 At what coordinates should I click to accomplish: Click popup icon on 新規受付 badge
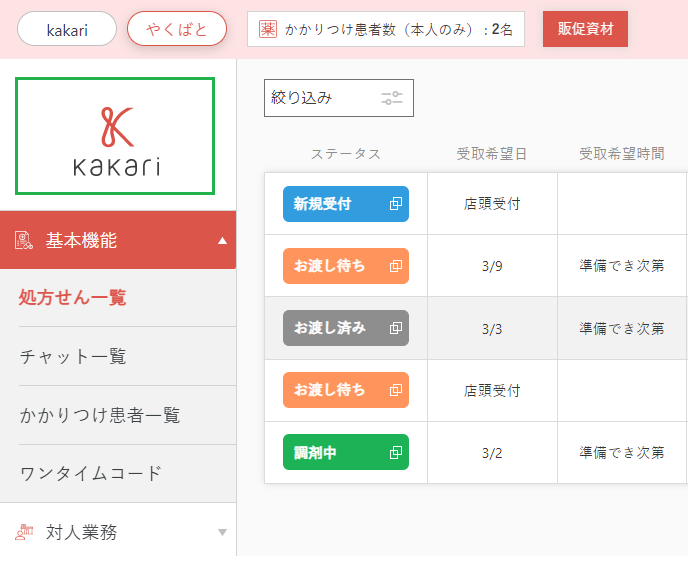[x=396, y=204]
